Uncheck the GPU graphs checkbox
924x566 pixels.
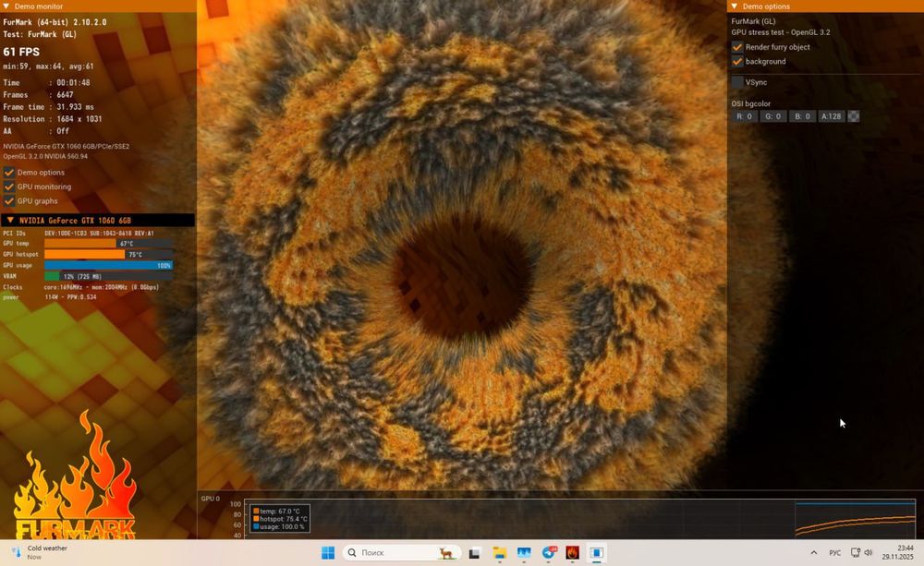tap(9, 201)
